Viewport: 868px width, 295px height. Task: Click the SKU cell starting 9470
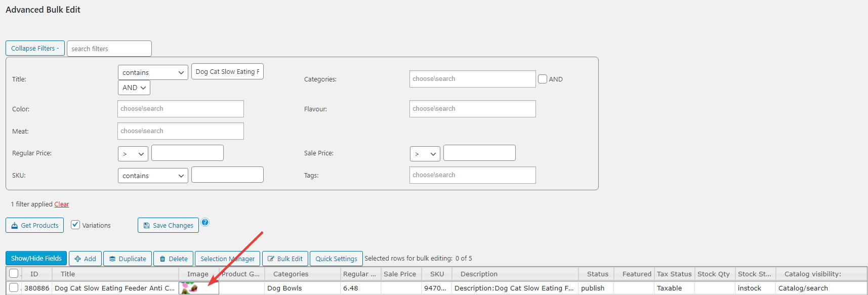click(x=437, y=288)
